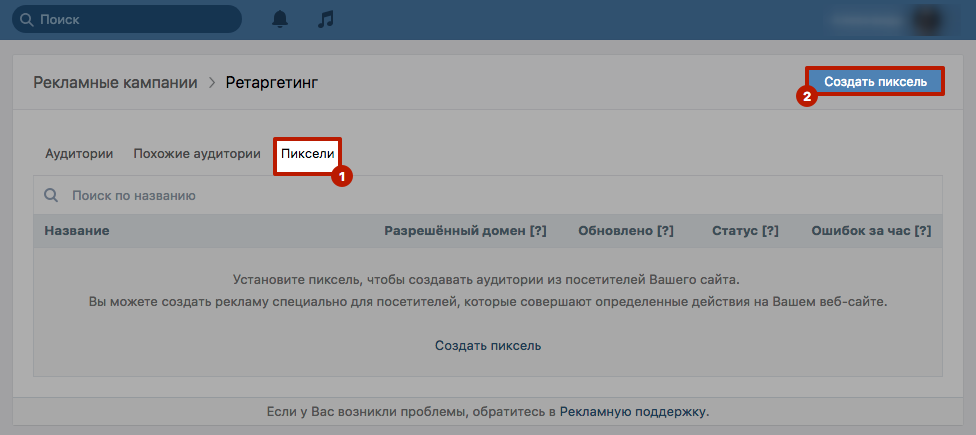Viewport: 976px width, 435px height.
Task: Open the notifications bell icon
Action: (x=280, y=19)
